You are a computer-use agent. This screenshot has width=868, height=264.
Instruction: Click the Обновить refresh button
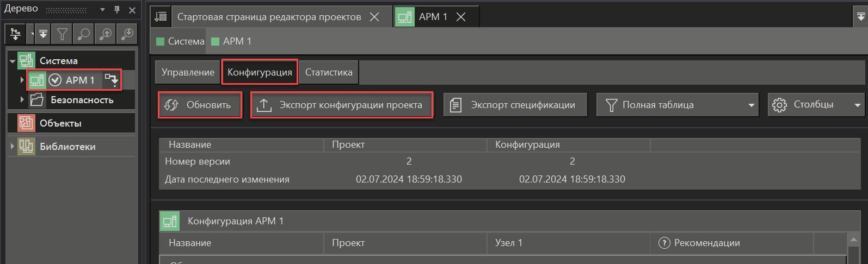200,105
